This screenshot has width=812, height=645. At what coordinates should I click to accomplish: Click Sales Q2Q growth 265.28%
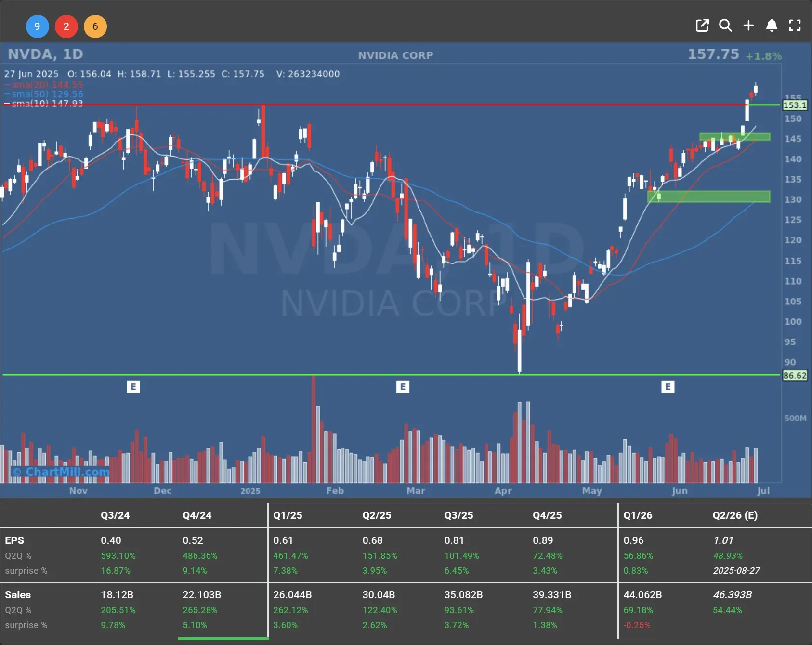(200, 610)
